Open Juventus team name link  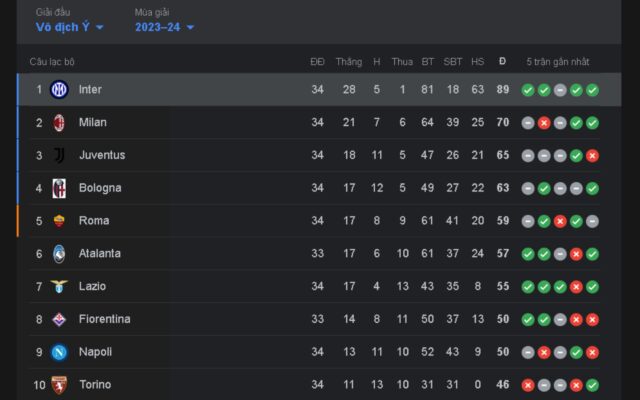101,155
